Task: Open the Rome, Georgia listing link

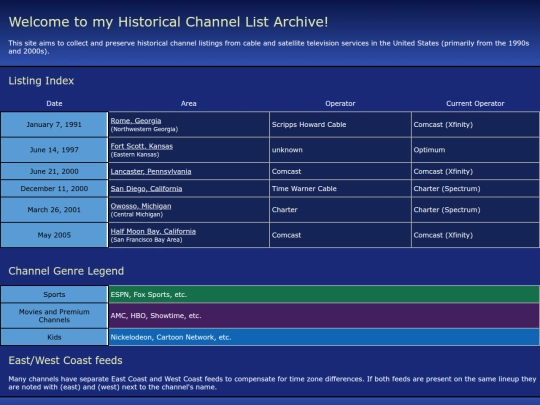Action: click(136, 121)
